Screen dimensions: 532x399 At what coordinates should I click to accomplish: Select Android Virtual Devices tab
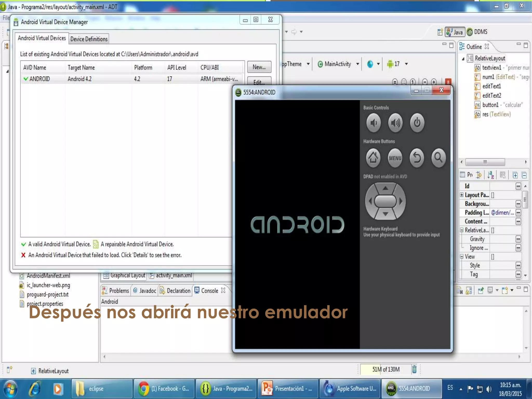tap(42, 38)
